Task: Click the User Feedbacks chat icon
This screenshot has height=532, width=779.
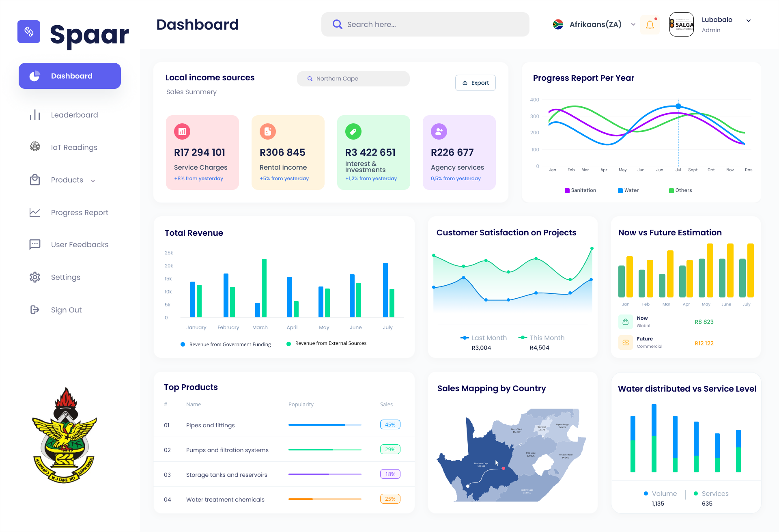Action: click(x=35, y=244)
